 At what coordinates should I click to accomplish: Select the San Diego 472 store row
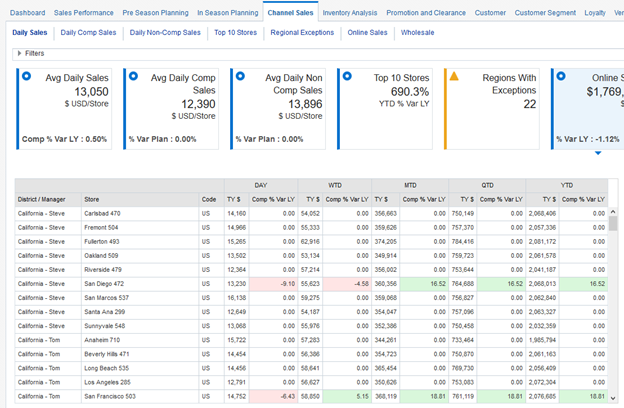(x=103, y=283)
